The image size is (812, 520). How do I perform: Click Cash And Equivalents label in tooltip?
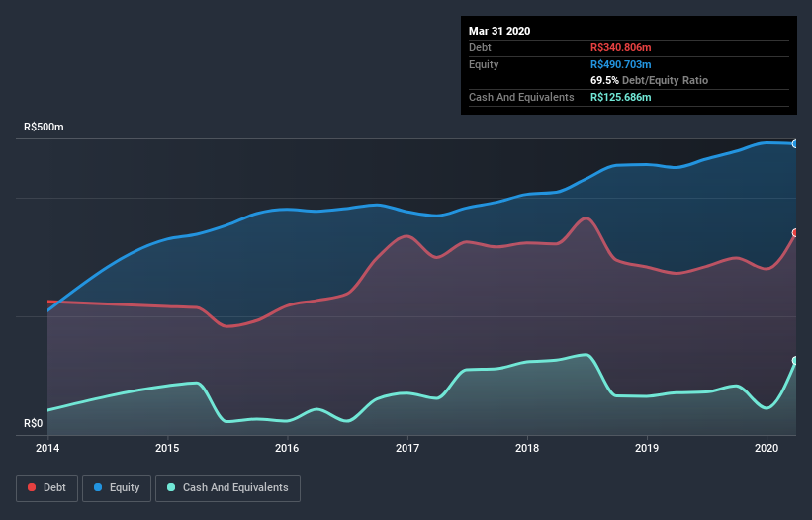click(521, 97)
